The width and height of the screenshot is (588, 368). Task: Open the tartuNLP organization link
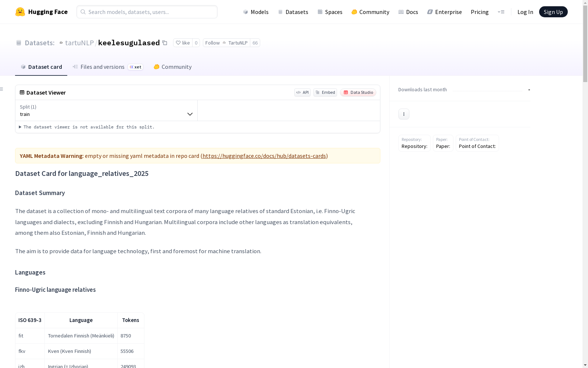click(79, 43)
